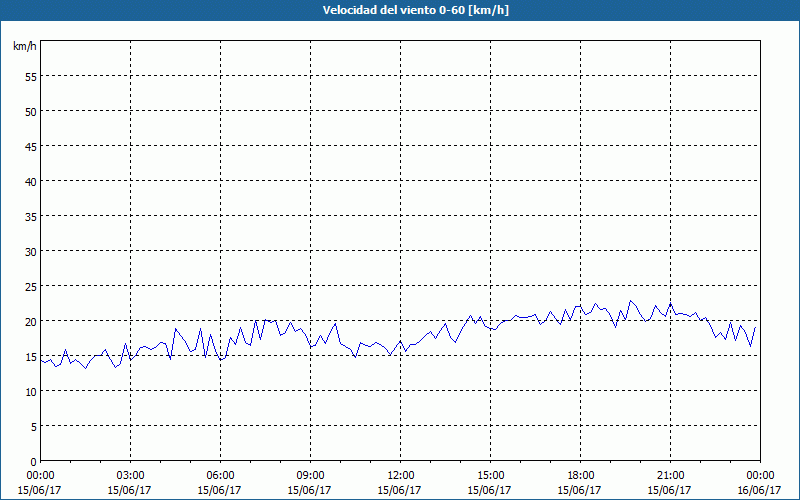Click the 12:00 time axis label
Viewport: 800px width, 500px height.
click(400, 476)
